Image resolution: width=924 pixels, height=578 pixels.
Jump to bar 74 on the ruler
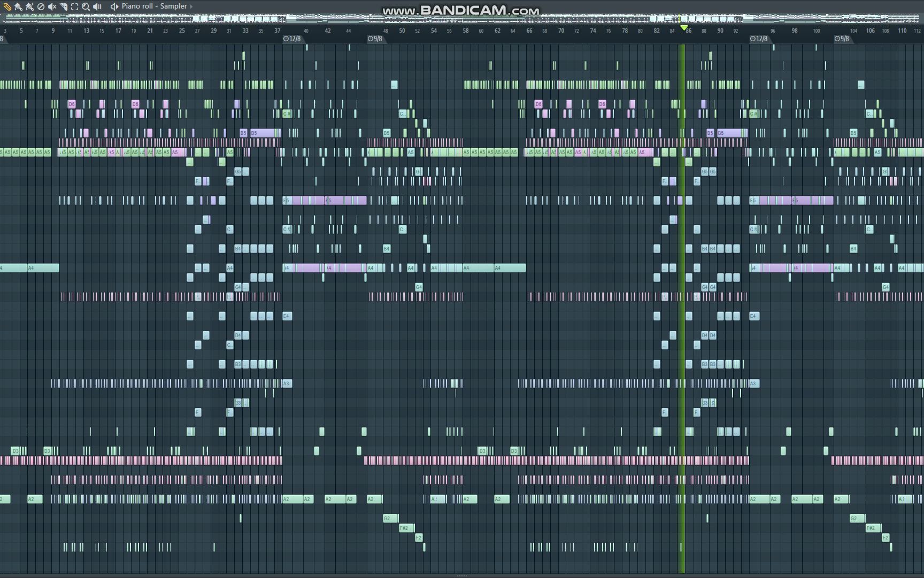(x=593, y=31)
